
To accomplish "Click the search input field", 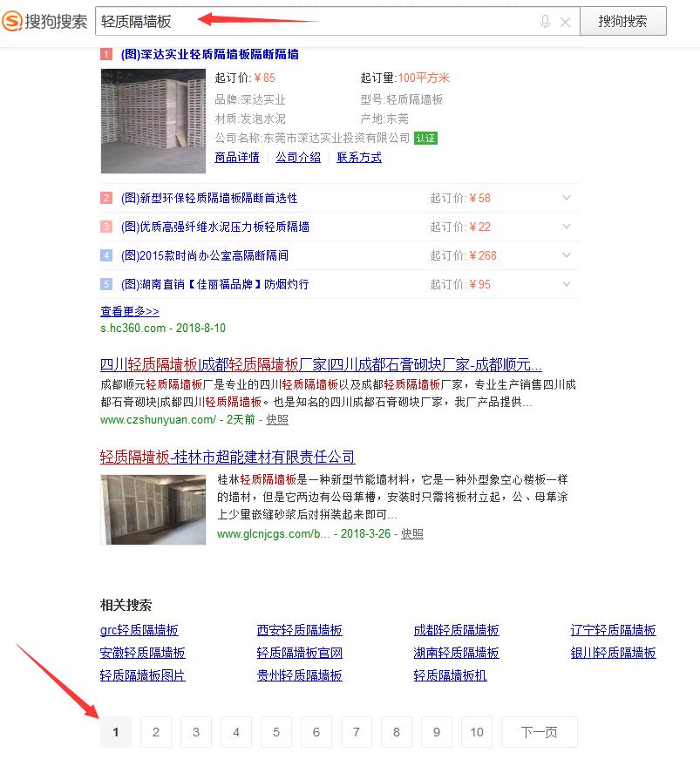I will click(x=314, y=22).
